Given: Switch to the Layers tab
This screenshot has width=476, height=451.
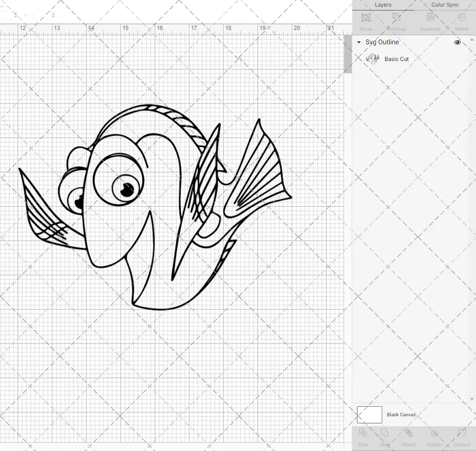Looking at the screenshot, I should pyautogui.click(x=383, y=5).
